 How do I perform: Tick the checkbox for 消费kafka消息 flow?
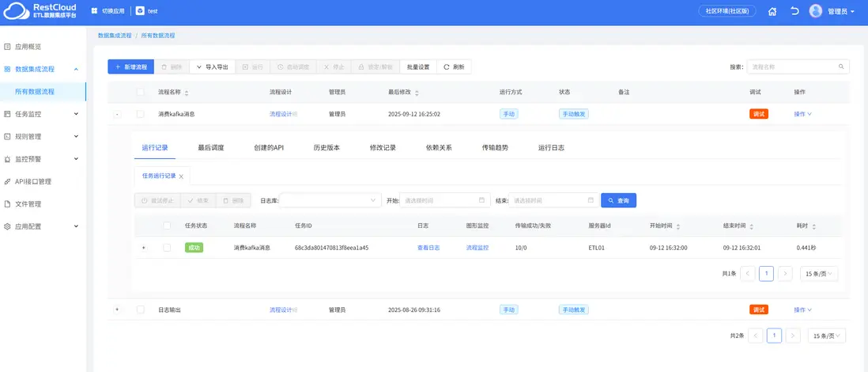coord(140,114)
